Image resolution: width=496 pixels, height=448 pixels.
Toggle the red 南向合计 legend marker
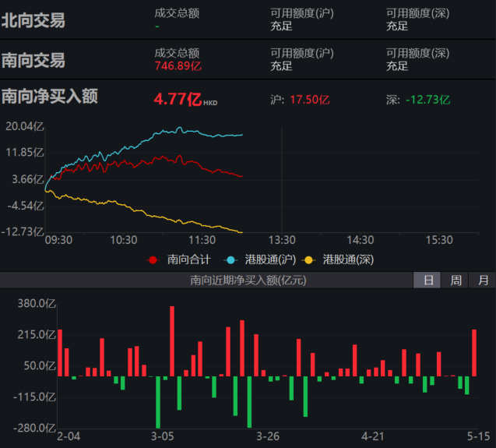[x=153, y=260]
